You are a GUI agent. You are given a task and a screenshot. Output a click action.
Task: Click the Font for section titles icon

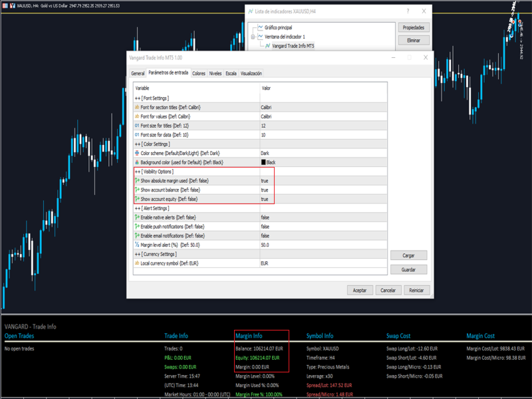tap(137, 107)
